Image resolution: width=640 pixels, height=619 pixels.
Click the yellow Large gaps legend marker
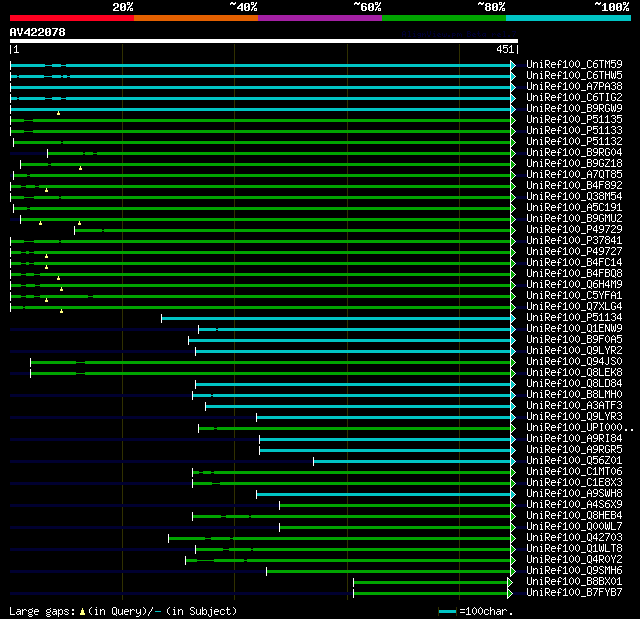82,611
